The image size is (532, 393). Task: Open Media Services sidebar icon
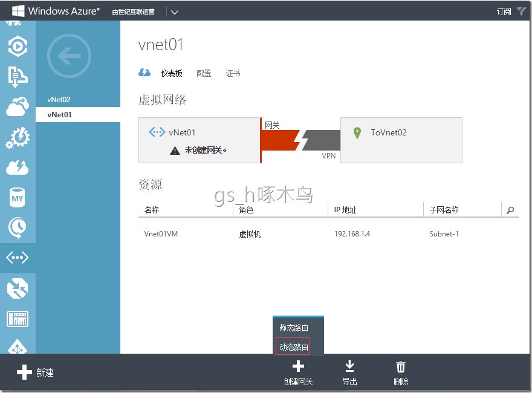pos(18,46)
